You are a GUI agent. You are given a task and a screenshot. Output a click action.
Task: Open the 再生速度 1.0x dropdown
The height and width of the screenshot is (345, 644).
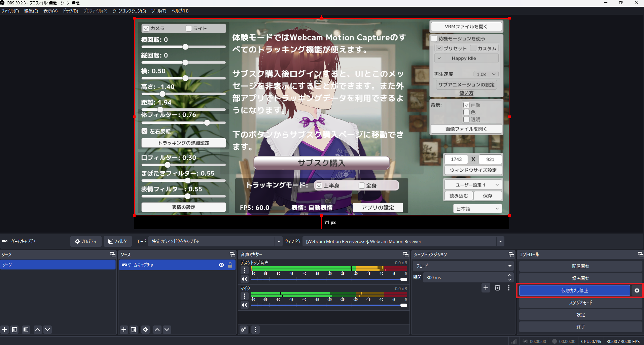pyautogui.click(x=486, y=74)
